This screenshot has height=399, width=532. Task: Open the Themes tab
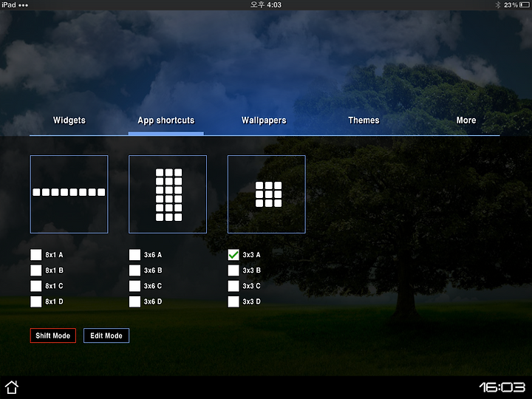(x=364, y=120)
